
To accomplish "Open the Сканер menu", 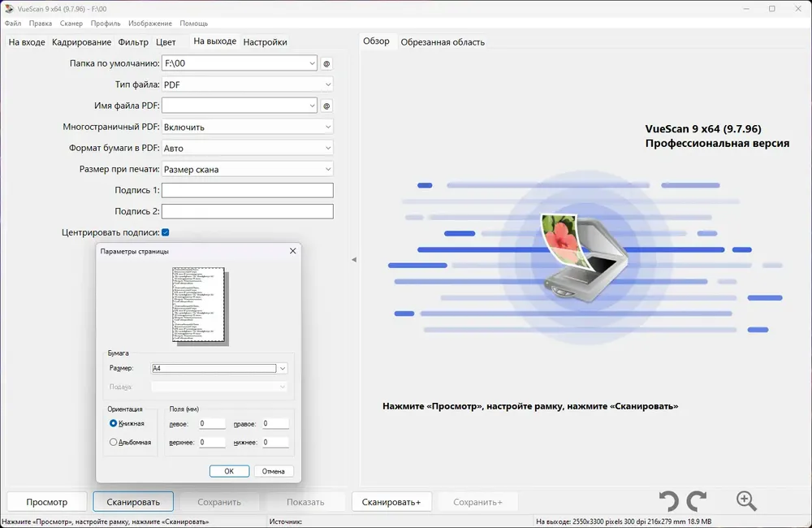I will pyautogui.click(x=71, y=24).
